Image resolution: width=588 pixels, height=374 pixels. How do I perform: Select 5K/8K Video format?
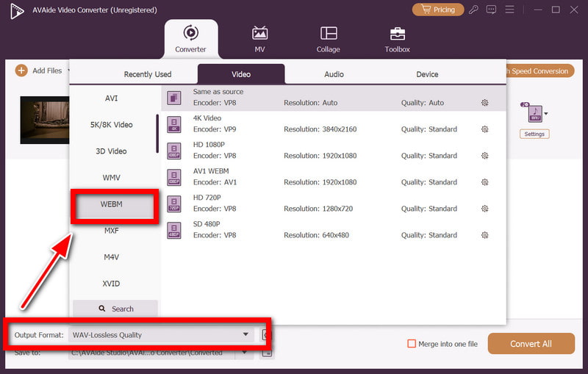[112, 125]
